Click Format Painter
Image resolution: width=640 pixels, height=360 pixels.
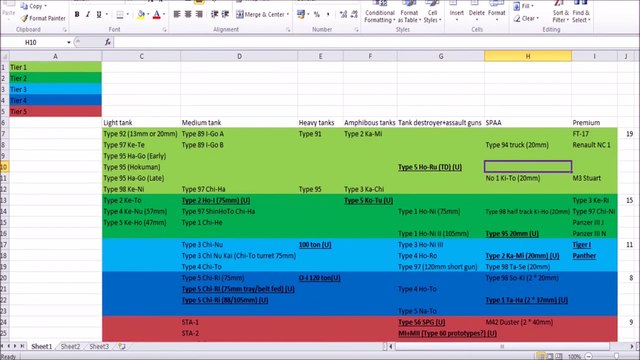[x=43, y=18]
